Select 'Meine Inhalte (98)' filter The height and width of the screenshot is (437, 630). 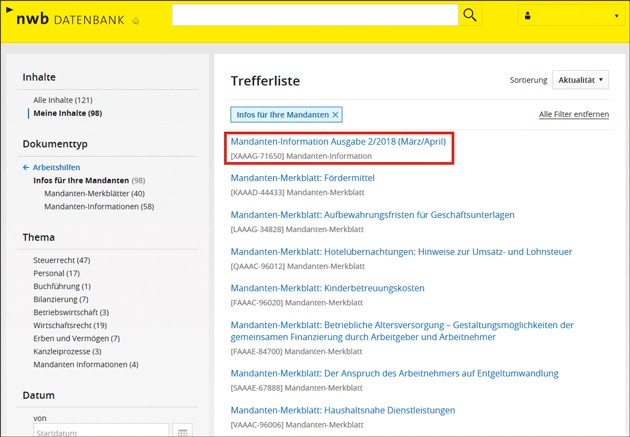point(67,113)
